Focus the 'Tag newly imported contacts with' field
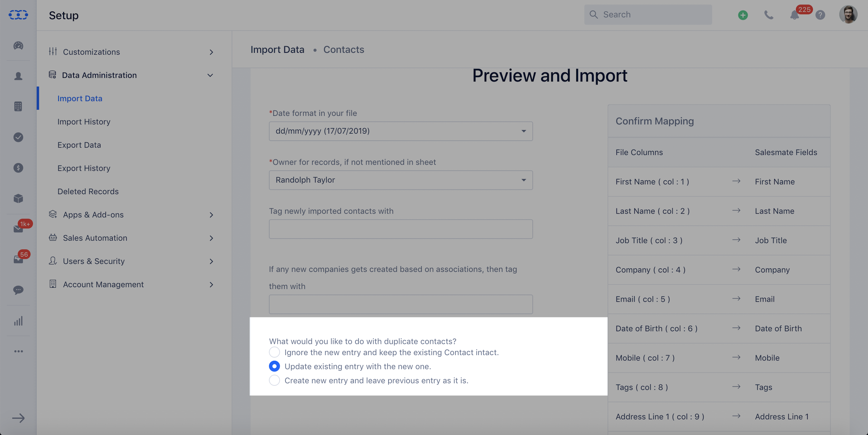This screenshot has width=868, height=435. click(x=401, y=229)
